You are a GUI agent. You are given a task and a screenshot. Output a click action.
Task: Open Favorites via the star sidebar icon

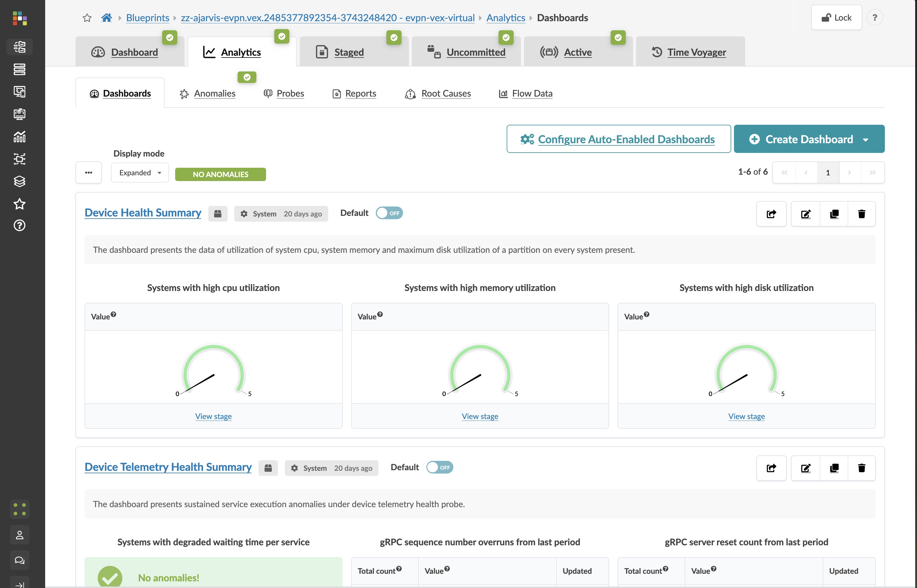tap(19, 204)
